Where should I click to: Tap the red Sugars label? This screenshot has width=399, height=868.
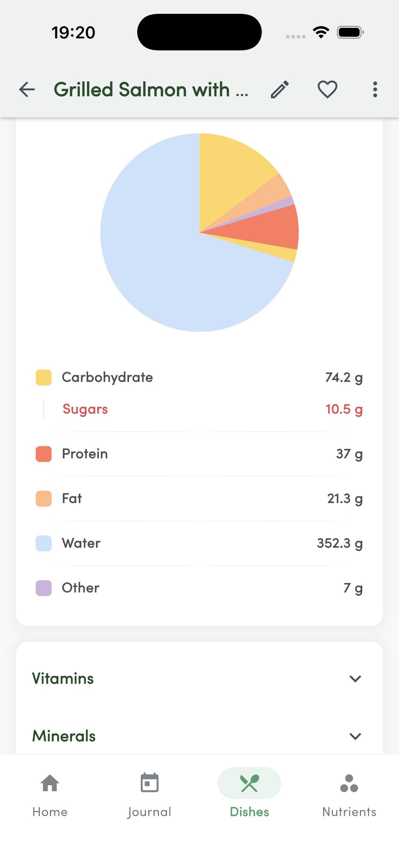(x=85, y=409)
